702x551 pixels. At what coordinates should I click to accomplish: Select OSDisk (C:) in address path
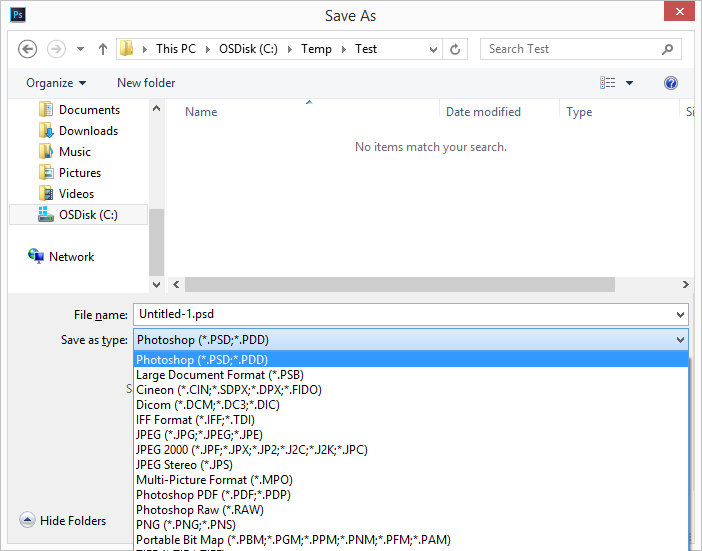(248, 49)
